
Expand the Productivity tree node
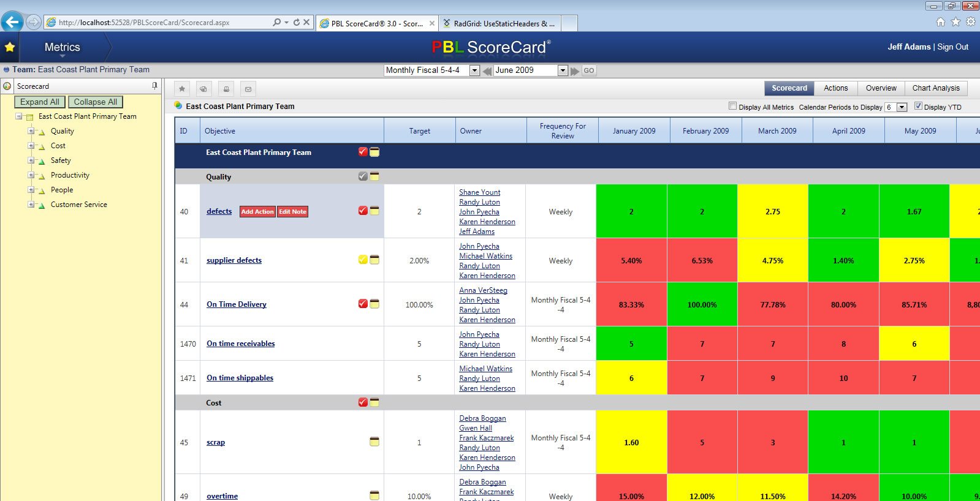(31, 175)
